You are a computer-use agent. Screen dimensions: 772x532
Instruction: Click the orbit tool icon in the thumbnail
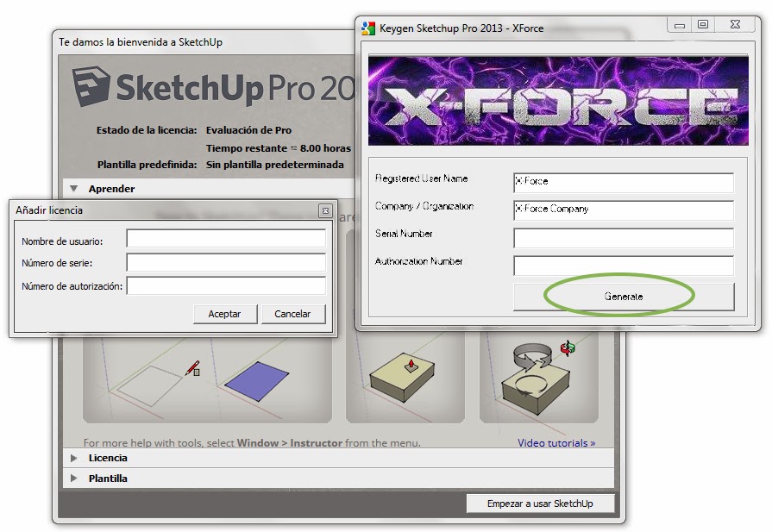tap(568, 348)
